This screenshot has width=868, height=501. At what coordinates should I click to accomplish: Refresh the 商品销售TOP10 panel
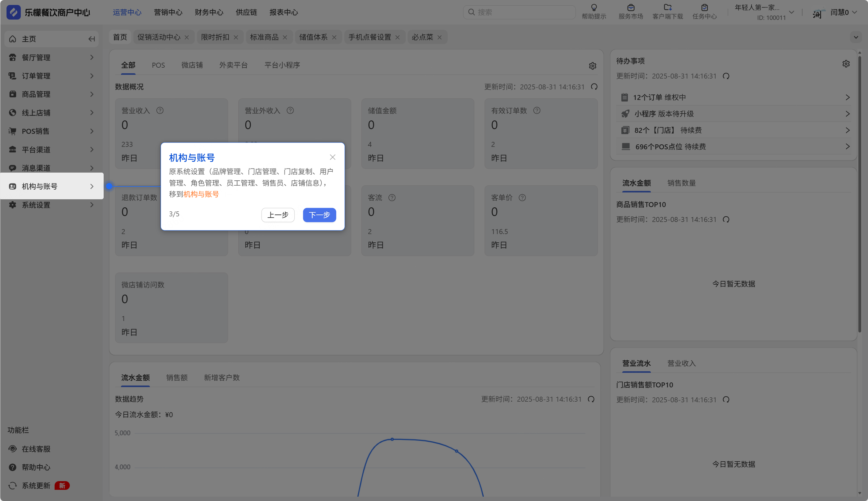tap(726, 219)
